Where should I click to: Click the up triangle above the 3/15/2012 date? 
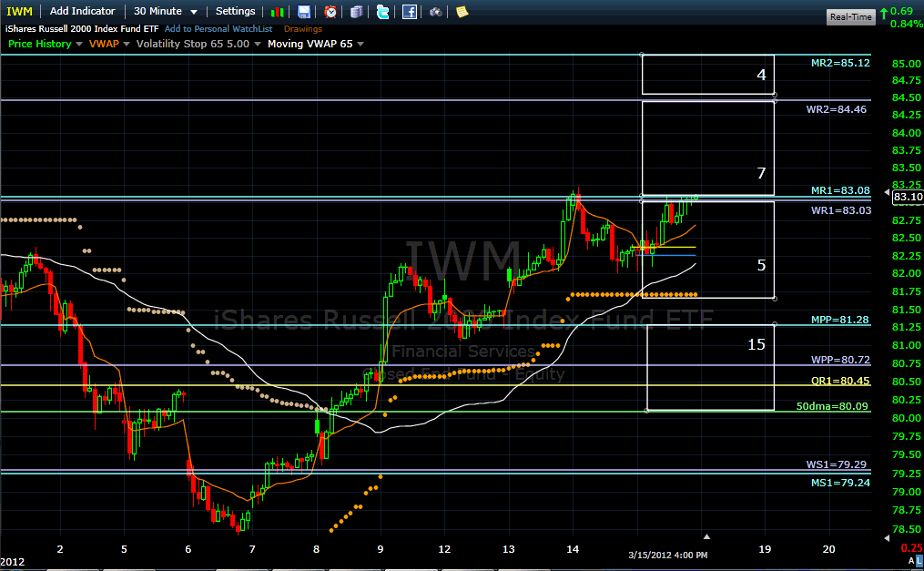point(706,536)
